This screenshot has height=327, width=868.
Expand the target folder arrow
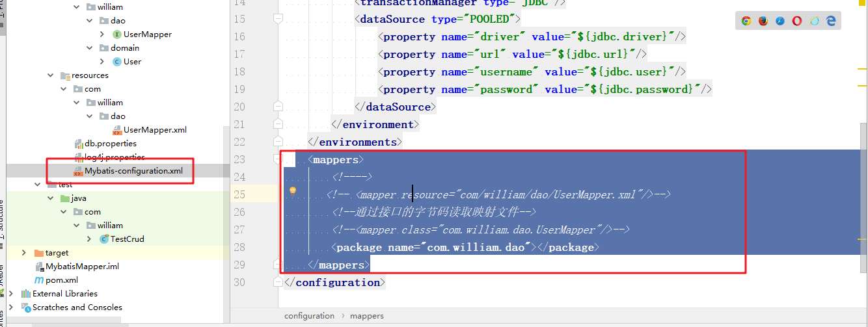coord(24,253)
